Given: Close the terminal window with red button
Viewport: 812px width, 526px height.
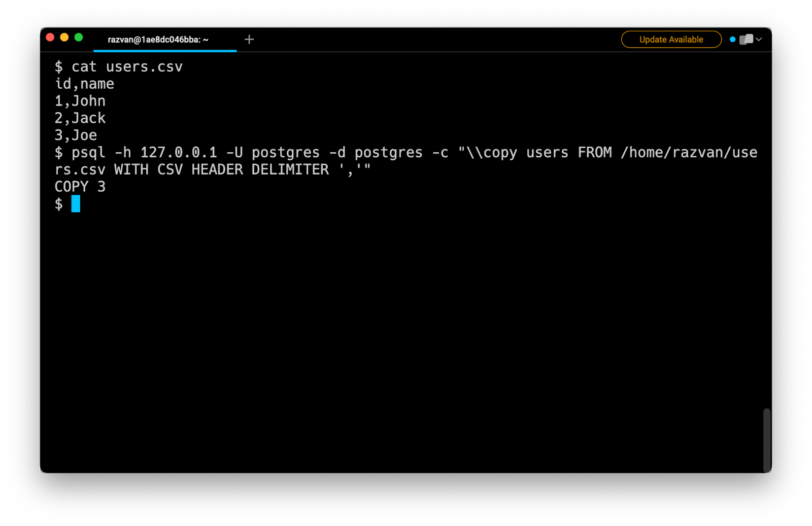Looking at the screenshot, I should [x=50, y=38].
